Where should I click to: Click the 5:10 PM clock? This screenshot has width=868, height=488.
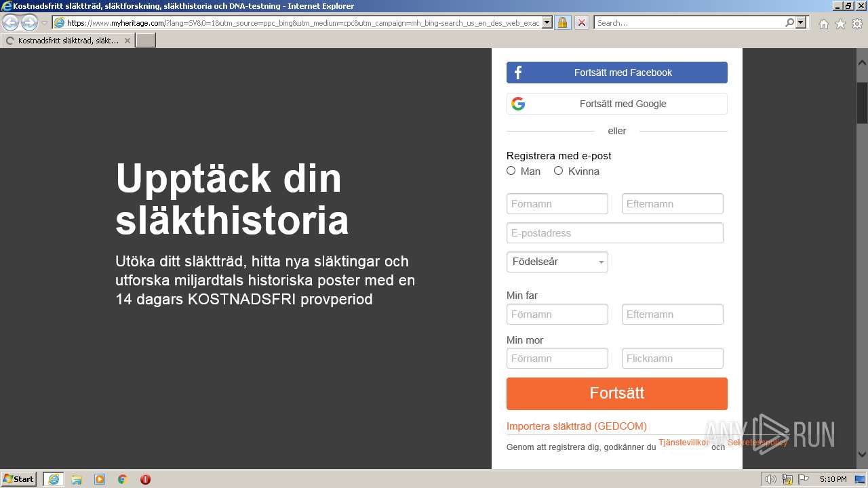click(x=833, y=479)
